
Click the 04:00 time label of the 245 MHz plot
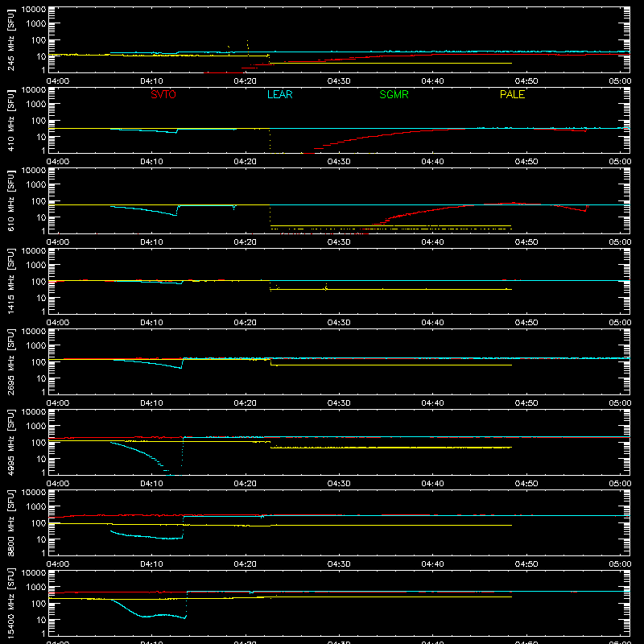57,81
